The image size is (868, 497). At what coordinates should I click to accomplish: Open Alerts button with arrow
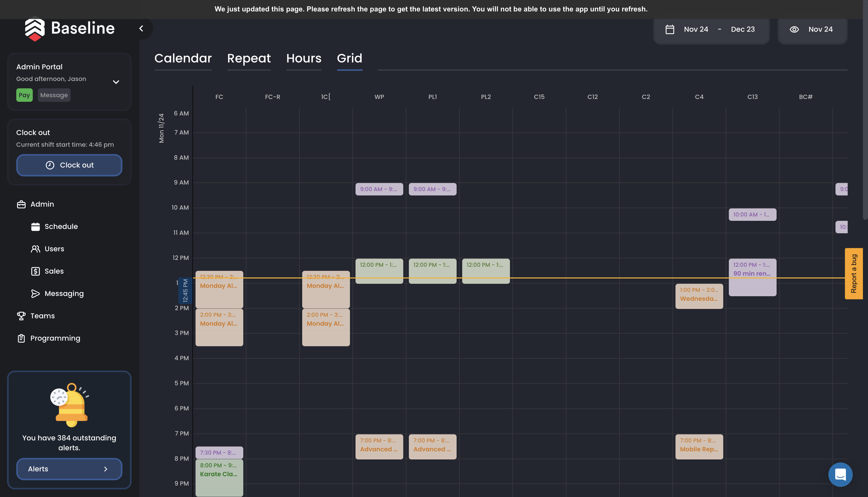(69, 469)
